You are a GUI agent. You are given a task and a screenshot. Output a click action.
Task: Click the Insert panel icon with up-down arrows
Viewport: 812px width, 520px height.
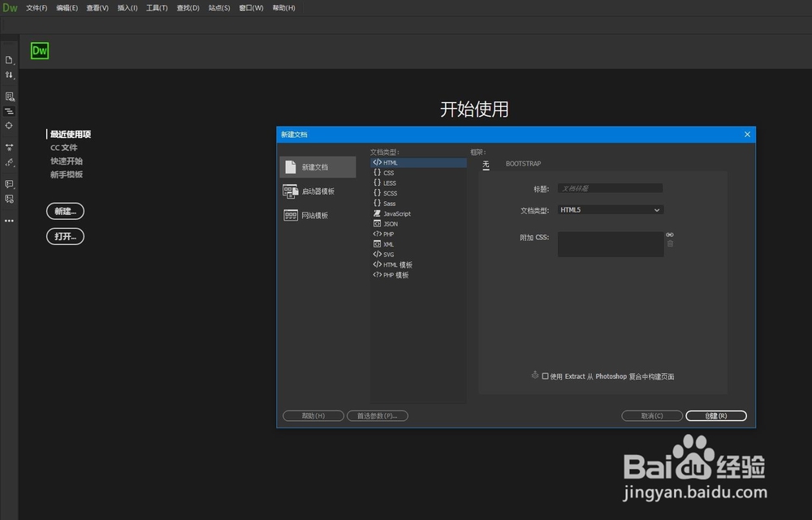tap(9, 75)
